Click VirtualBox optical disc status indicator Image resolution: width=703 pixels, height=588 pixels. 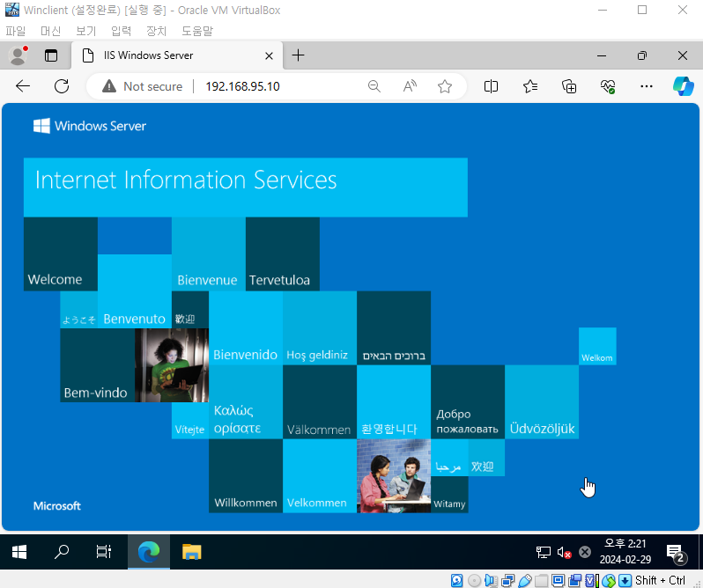[474, 580]
